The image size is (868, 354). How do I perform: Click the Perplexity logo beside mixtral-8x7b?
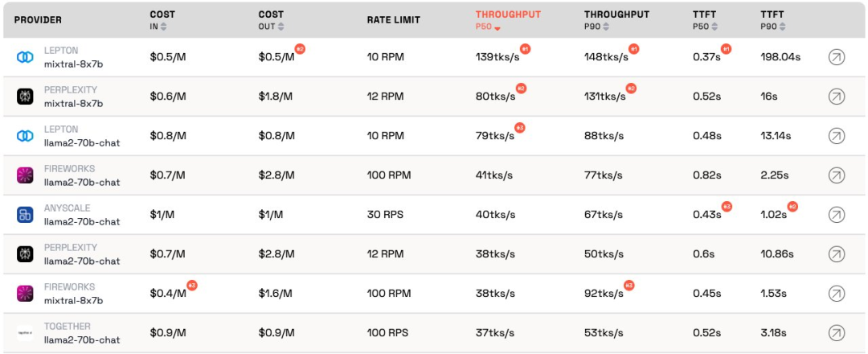coord(25,97)
